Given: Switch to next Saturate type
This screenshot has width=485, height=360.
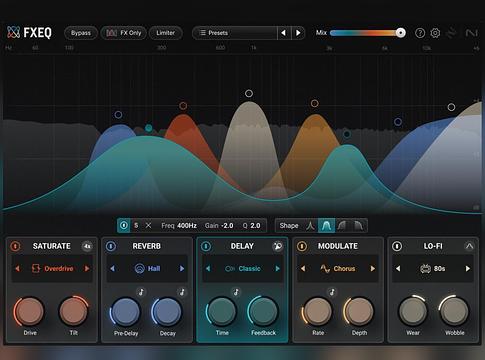Looking at the screenshot, I should click(87, 269).
